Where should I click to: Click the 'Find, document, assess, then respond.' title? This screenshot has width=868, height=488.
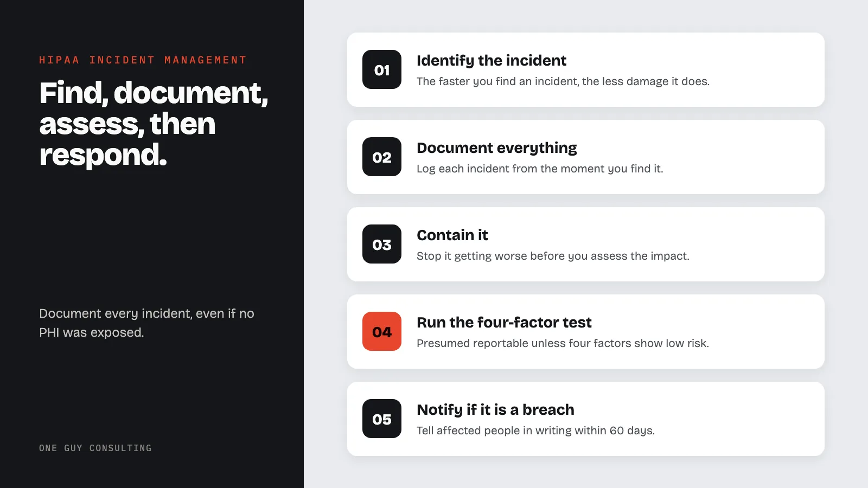tap(154, 124)
